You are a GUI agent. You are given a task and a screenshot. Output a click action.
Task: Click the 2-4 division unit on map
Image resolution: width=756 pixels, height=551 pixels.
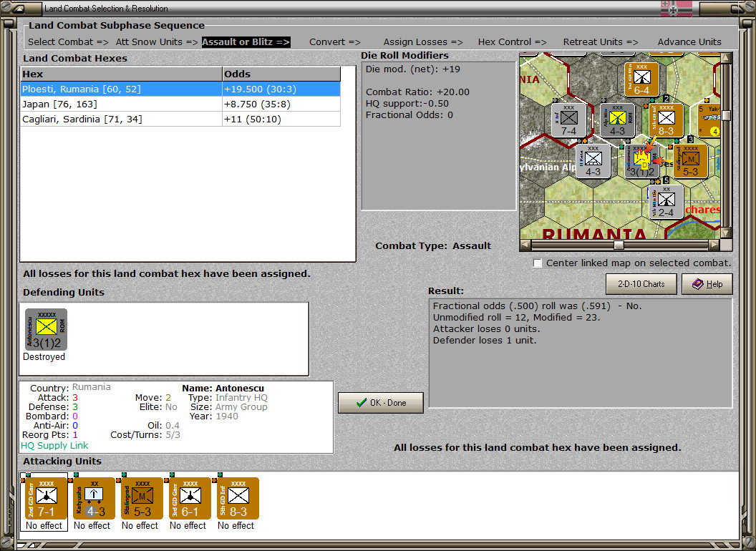(x=666, y=202)
